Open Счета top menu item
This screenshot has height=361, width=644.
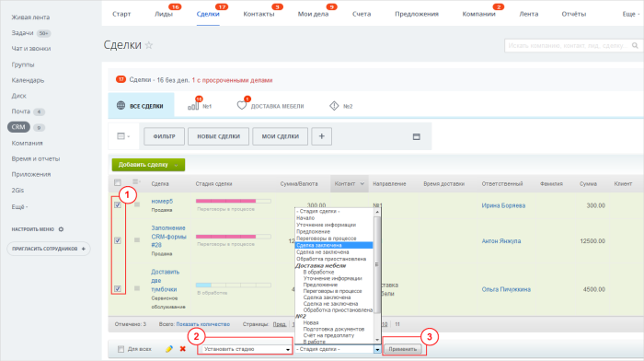tap(362, 14)
